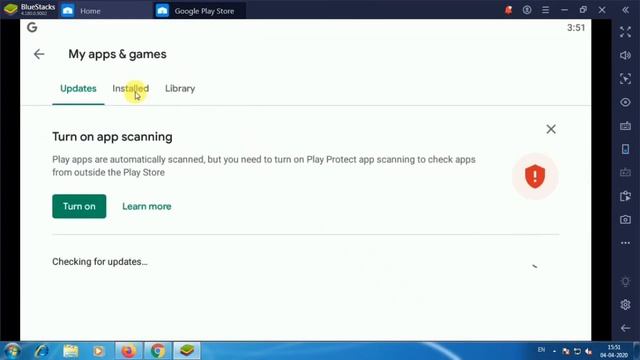Select the BlueStacks taskbar icon

click(187, 351)
